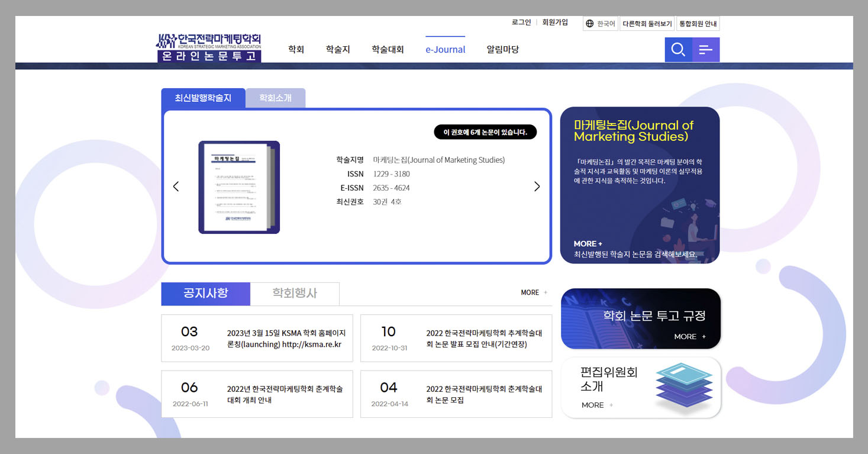This screenshot has width=868, height=454.
Task: Click the 다른학회 둘러보기 button
Action: pos(647,24)
